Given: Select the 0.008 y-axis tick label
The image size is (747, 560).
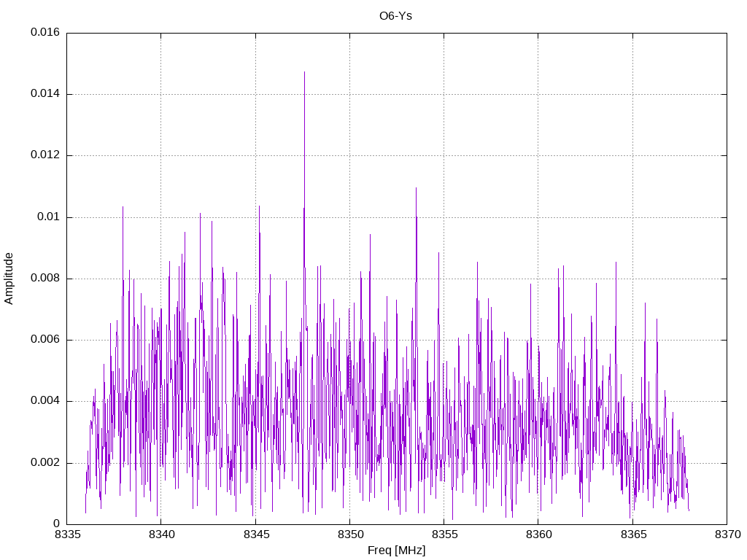Looking at the screenshot, I should tap(45, 279).
